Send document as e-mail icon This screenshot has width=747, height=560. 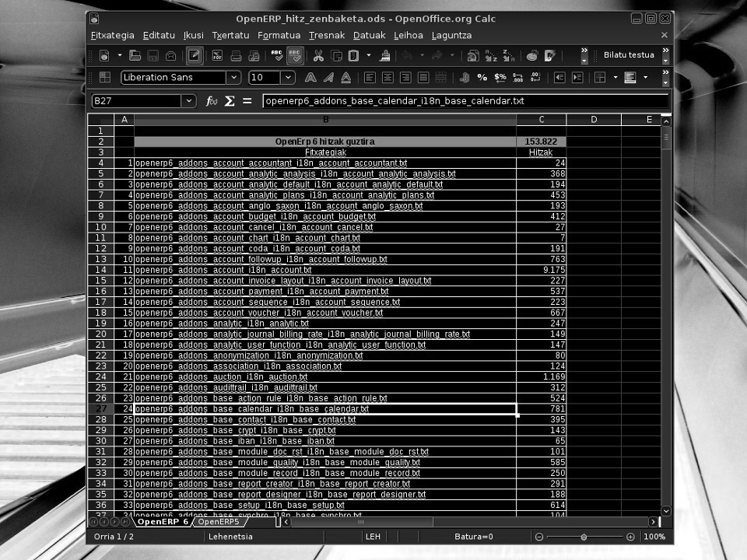click(x=170, y=56)
